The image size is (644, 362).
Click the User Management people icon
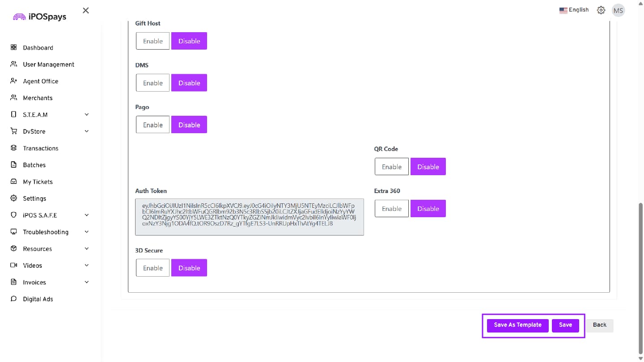pyautogui.click(x=13, y=64)
